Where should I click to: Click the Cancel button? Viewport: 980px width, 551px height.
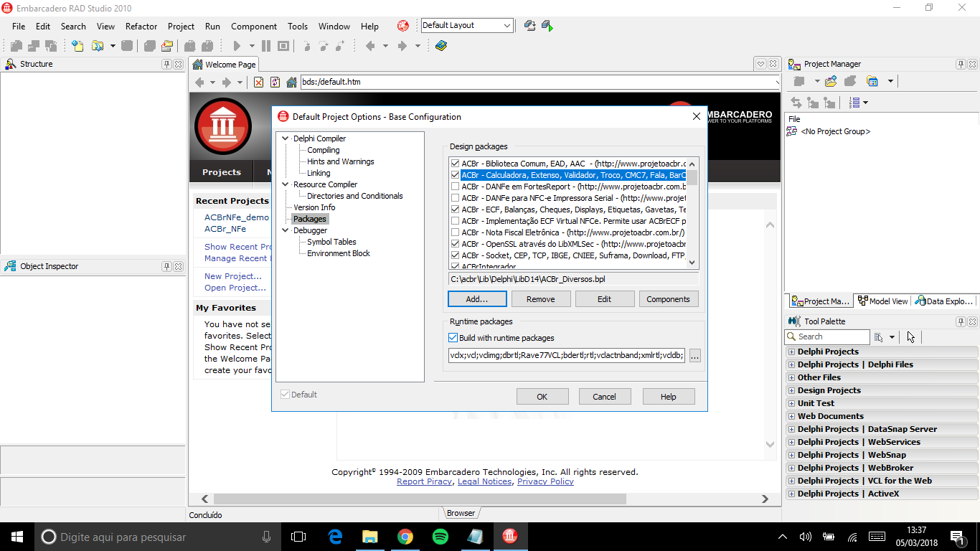604,396
